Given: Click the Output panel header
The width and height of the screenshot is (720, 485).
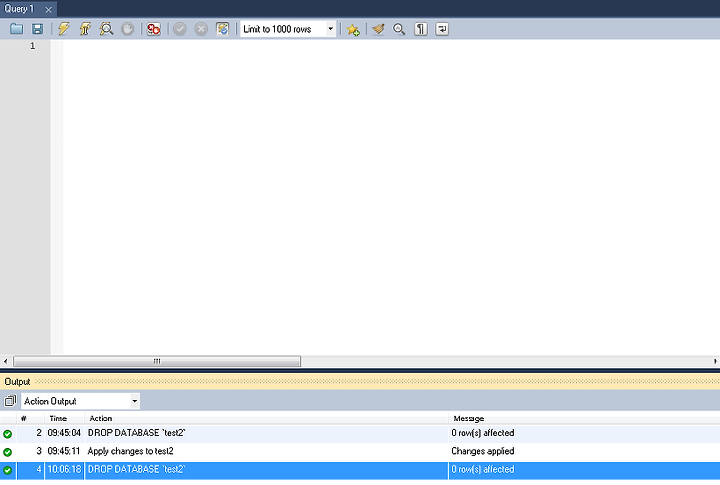Looking at the screenshot, I should 360,381.
